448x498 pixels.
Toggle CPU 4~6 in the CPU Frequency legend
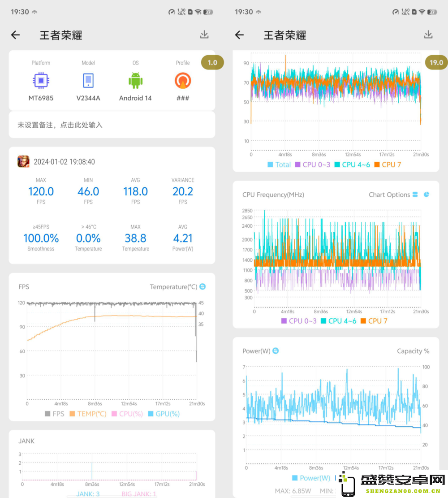coord(338,321)
